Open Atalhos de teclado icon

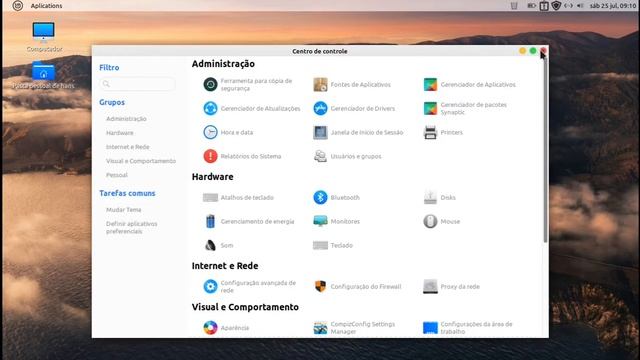210,198
